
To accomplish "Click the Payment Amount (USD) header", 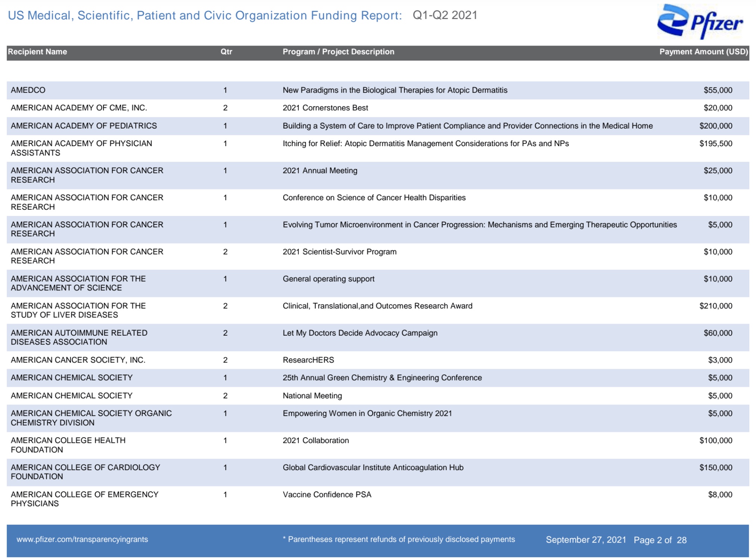I will (x=703, y=52).
